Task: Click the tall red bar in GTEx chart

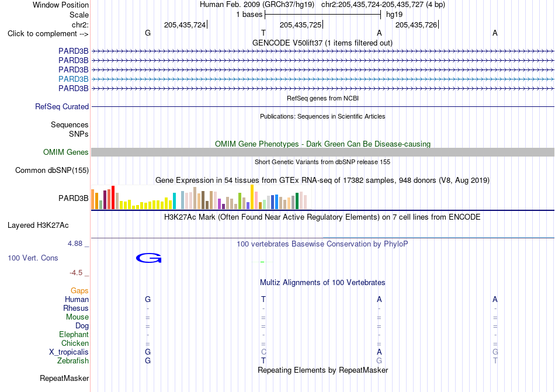Action: pos(113,197)
